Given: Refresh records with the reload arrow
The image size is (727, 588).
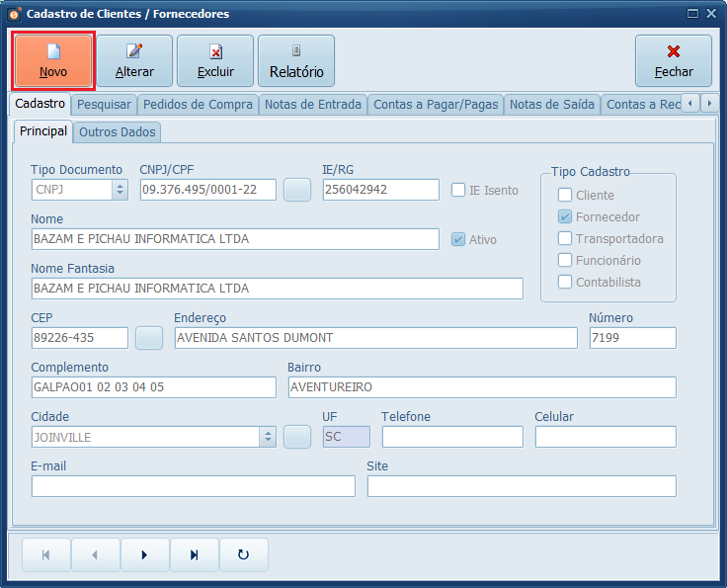Looking at the screenshot, I should (244, 555).
